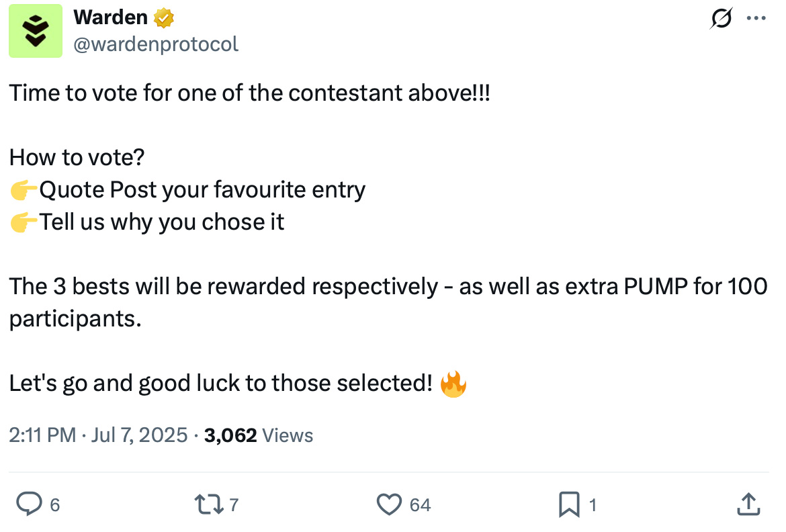Viewport: 786px width, 532px height.
Task: Click the fire emoji in the tweet text
Action: point(453,383)
